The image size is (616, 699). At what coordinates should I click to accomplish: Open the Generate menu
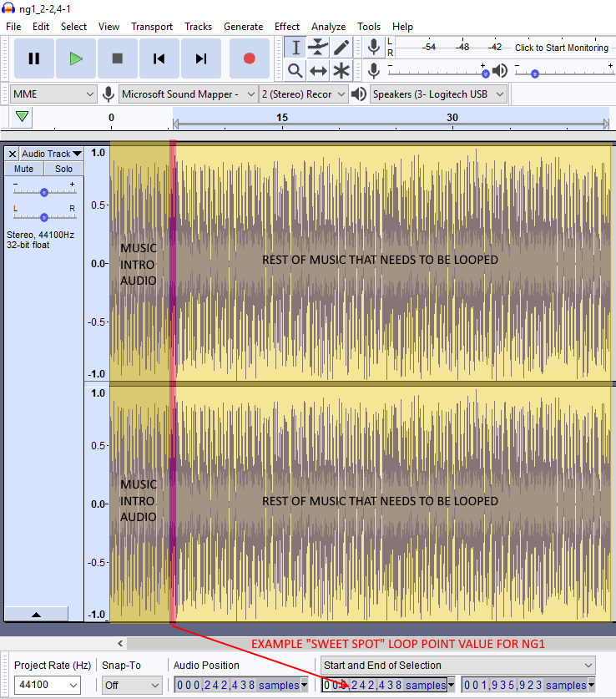click(x=243, y=27)
